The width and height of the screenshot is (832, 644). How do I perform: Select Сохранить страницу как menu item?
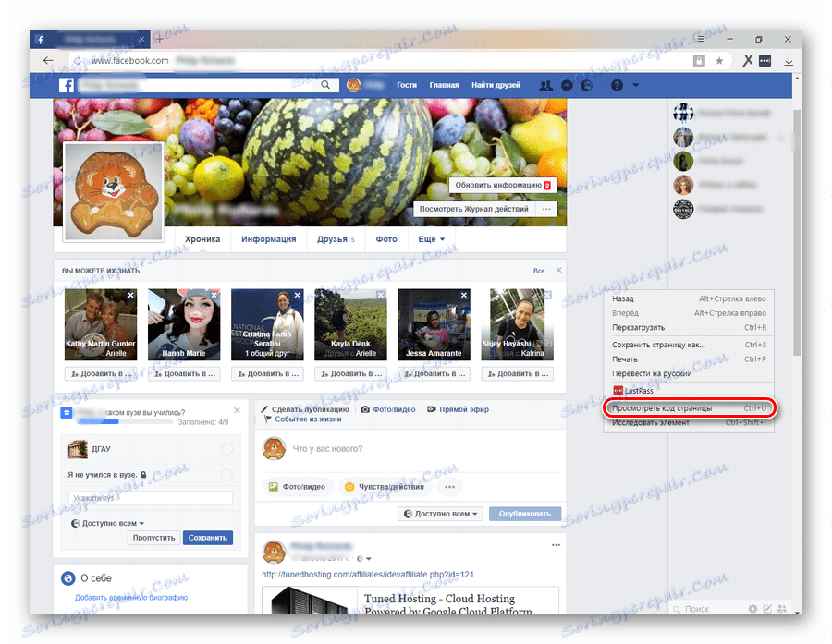coord(689,345)
